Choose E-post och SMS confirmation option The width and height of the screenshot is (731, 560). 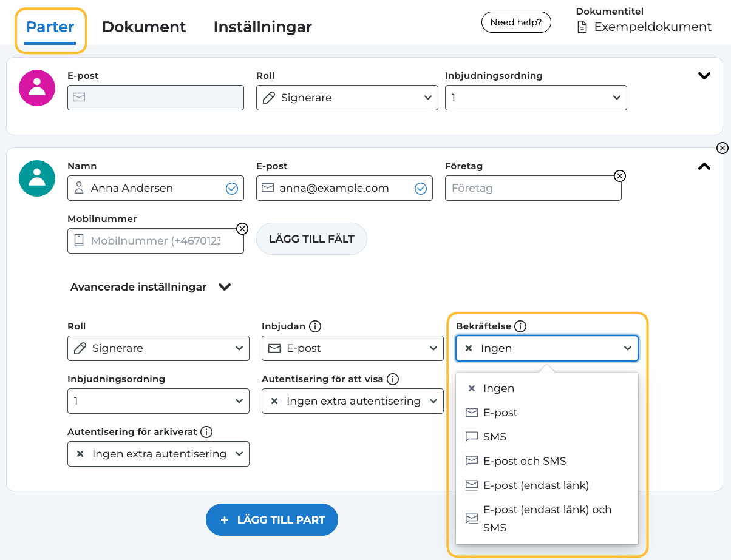(524, 461)
